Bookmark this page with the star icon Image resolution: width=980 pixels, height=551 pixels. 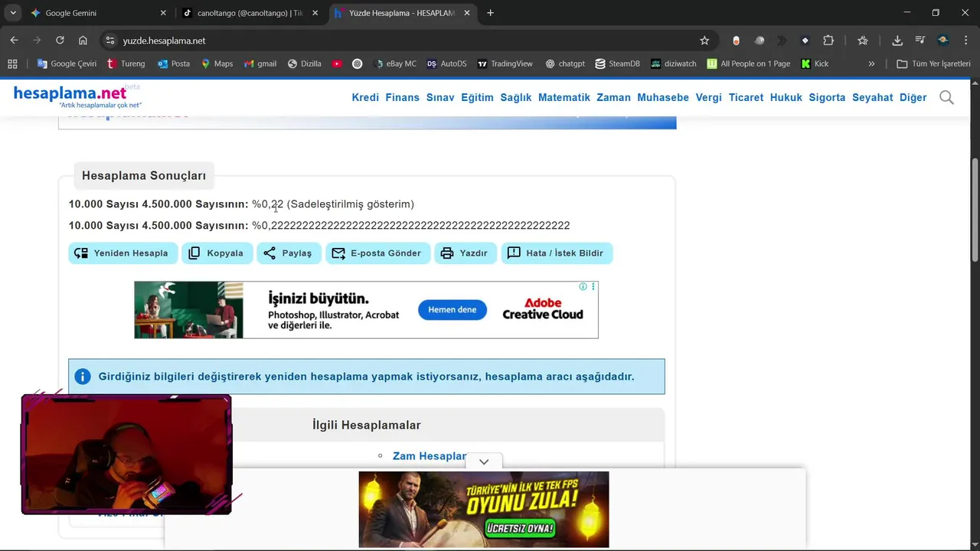tap(704, 41)
